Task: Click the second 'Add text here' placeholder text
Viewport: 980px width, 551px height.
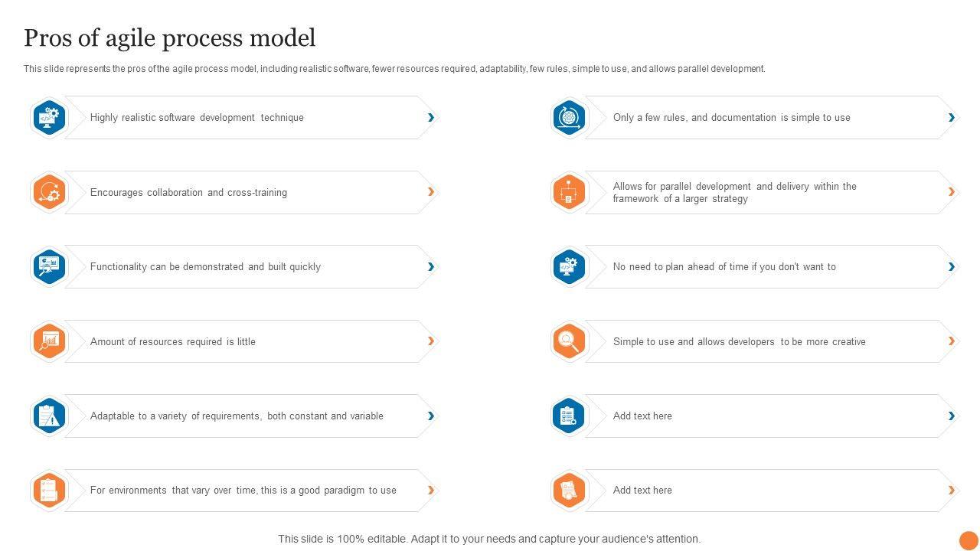Action: [642, 491]
